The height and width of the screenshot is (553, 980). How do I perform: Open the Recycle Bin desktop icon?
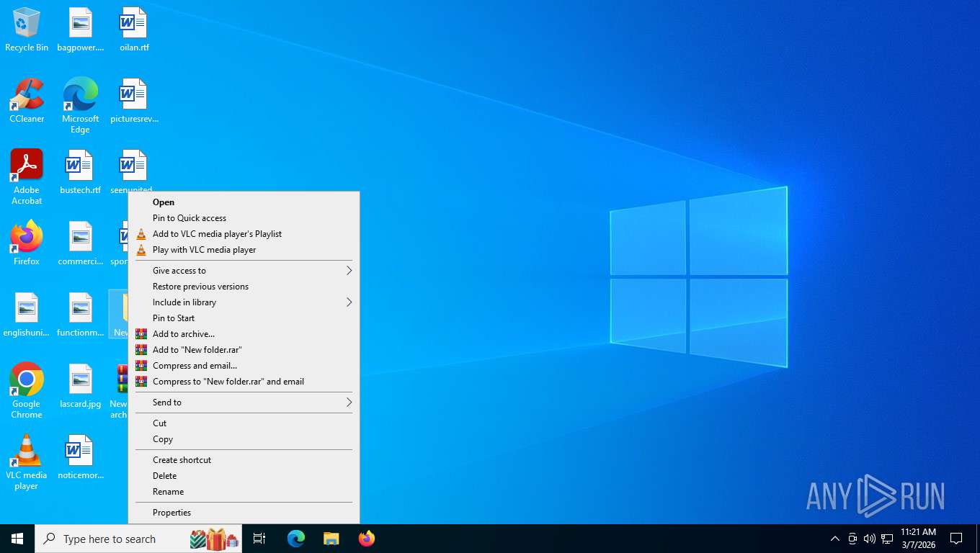pos(27,30)
